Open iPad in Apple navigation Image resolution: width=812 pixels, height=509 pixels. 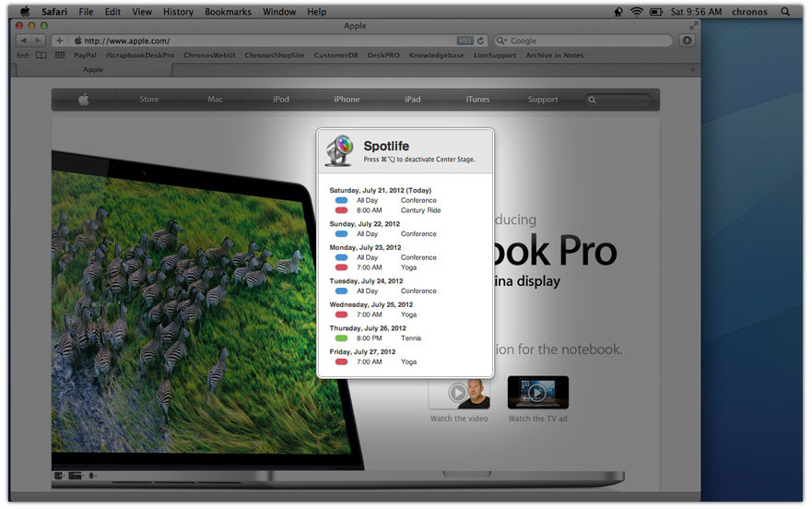point(412,99)
